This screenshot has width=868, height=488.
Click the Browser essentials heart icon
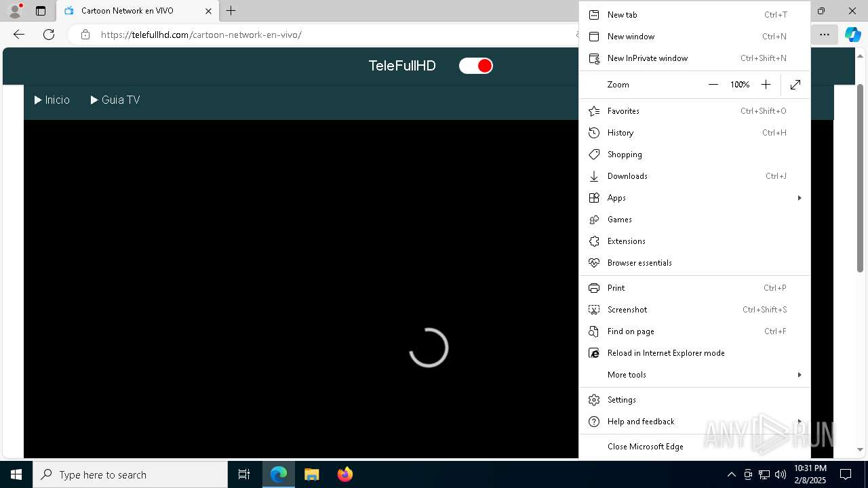tap(594, 263)
